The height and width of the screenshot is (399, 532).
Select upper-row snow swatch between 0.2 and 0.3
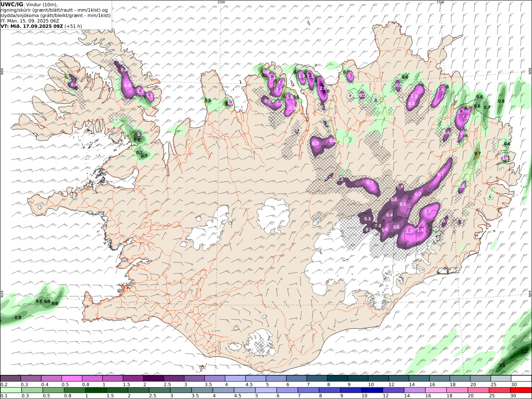click(10, 379)
